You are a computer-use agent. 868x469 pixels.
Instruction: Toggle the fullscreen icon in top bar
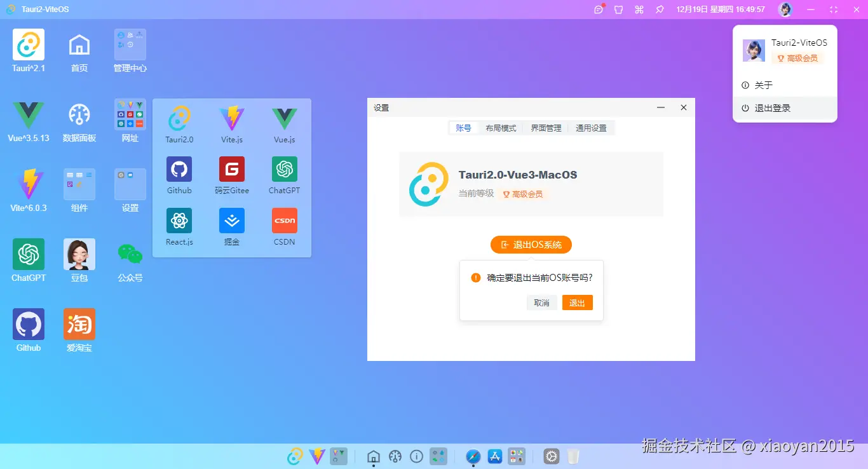834,10
